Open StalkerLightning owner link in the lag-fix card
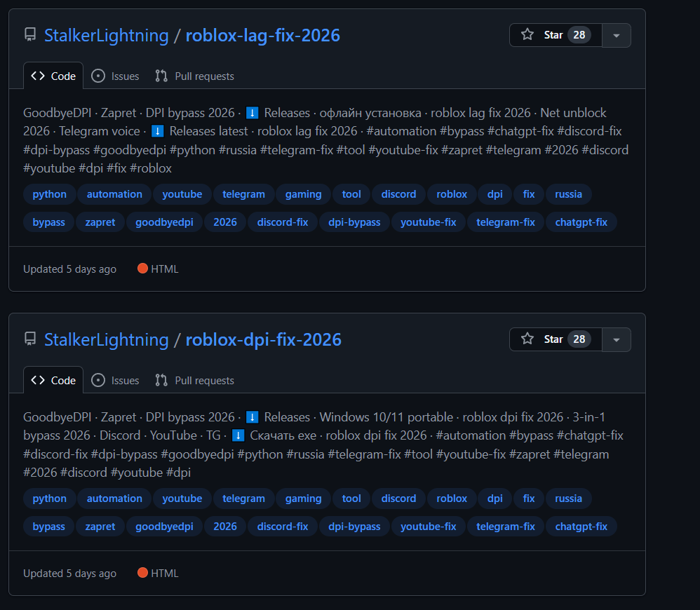Screen dimensions: 700x610 click(x=106, y=35)
